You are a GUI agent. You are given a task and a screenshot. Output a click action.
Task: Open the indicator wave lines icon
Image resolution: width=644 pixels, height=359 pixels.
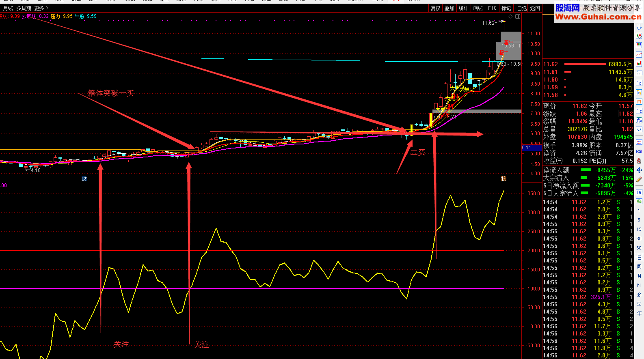point(639,142)
